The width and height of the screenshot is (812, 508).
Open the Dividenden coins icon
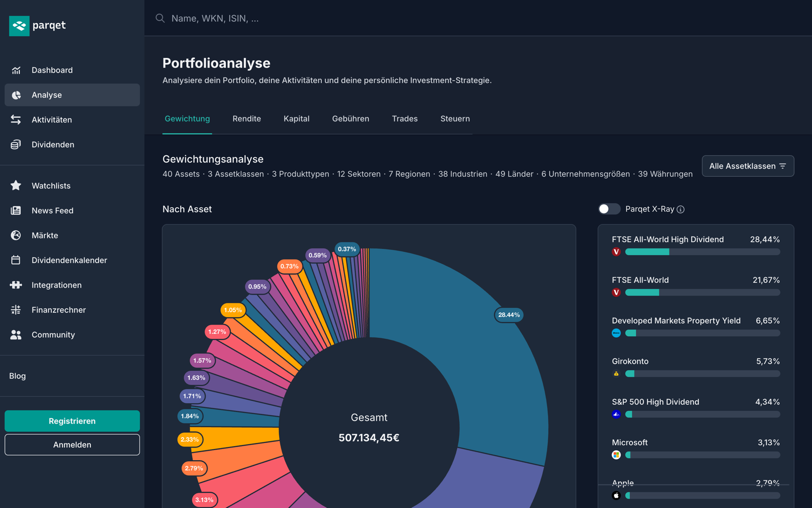16,145
